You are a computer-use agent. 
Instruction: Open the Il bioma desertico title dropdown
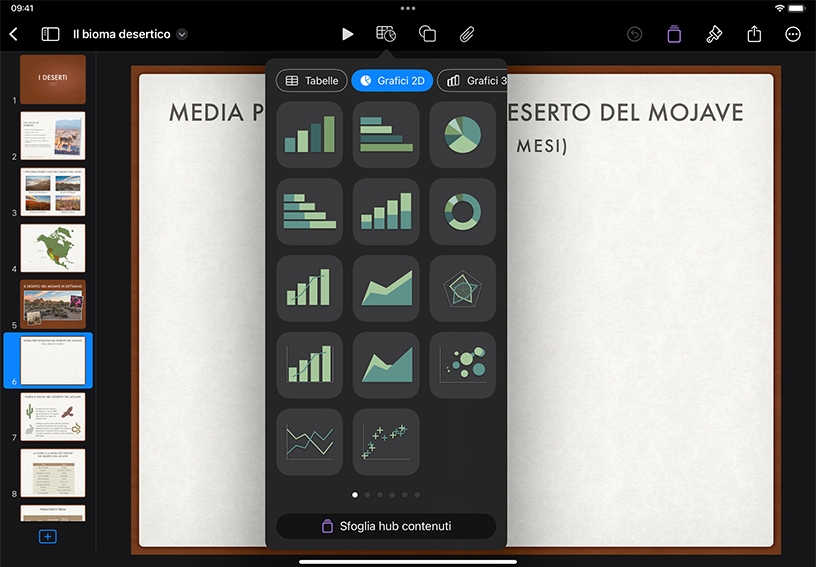coord(182,34)
